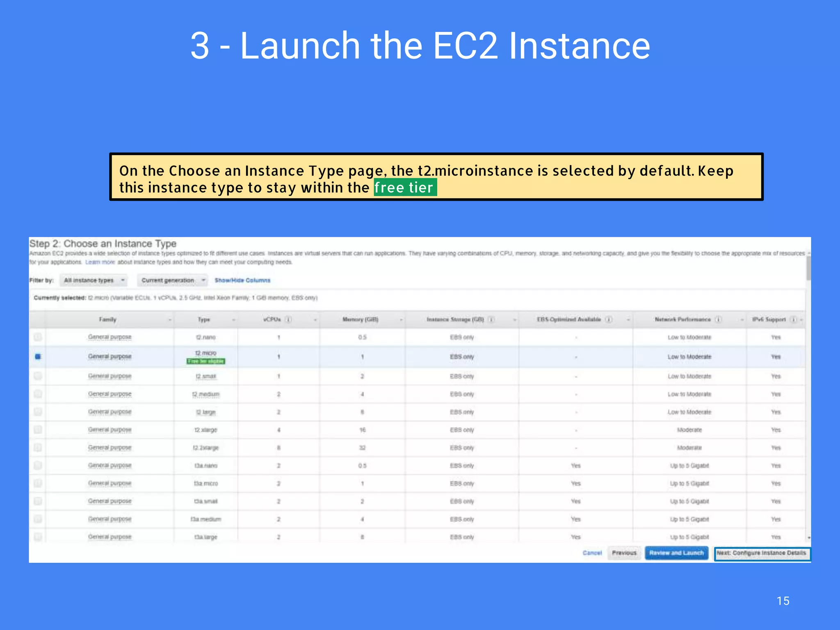Click the t3a.small type cell
This screenshot has width=840, height=630.
(206, 501)
